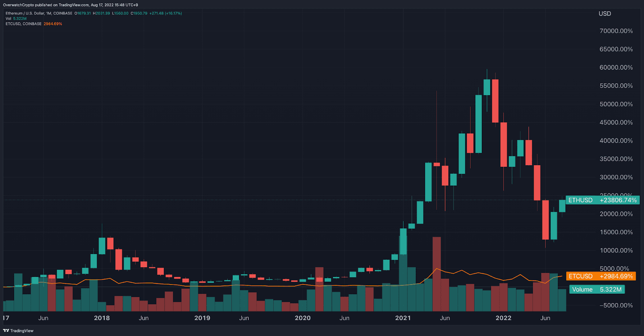Click the 60000.00% level on price axis
The image size is (644, 336).
pos(616,68)
